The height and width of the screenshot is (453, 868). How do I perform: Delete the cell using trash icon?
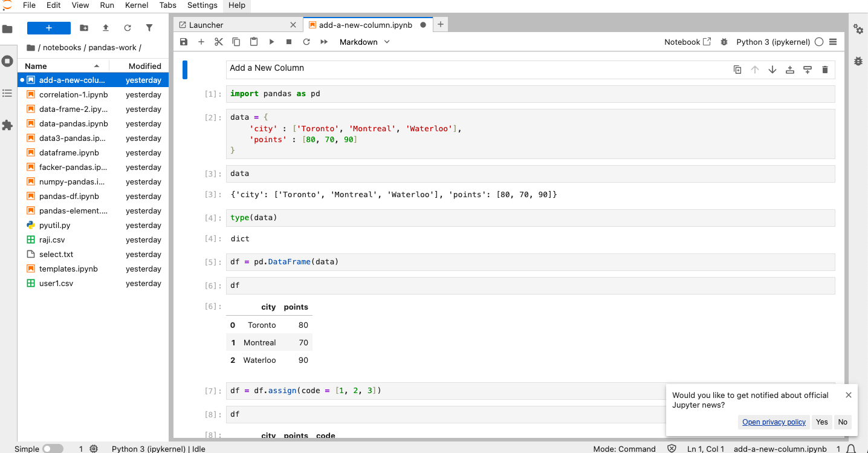825,70
